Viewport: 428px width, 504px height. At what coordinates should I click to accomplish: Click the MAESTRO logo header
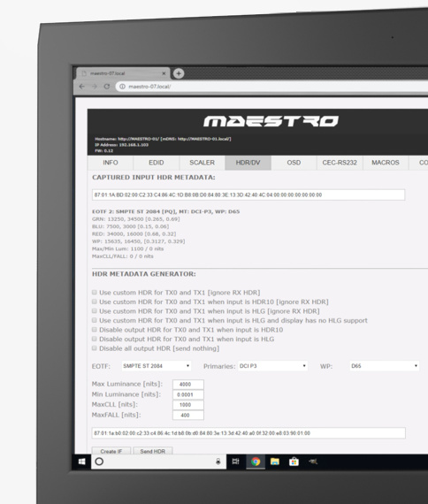click(271, 121)
